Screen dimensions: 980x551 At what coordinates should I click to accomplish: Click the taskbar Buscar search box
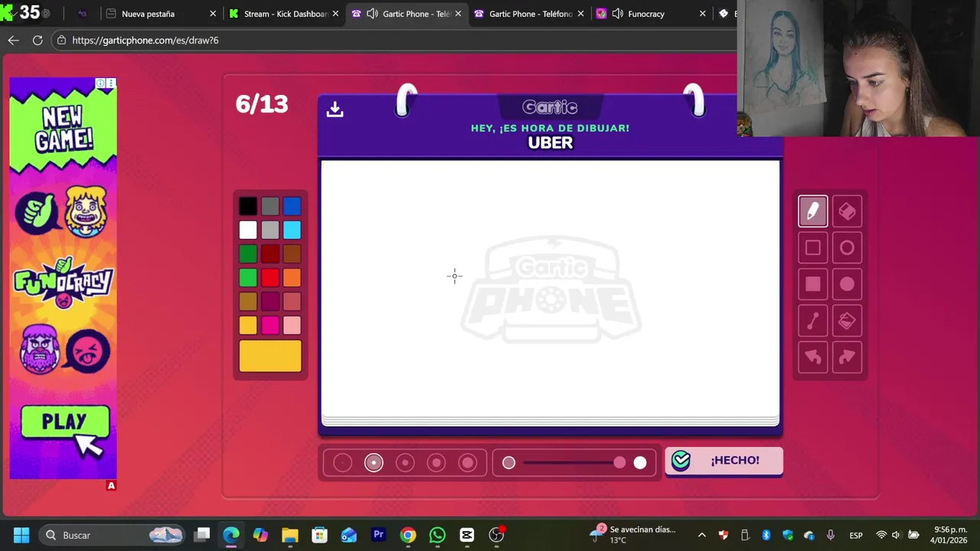112,535
